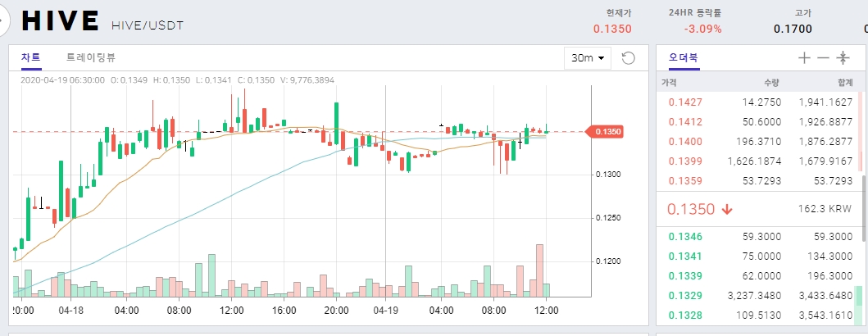Select the 0.1399 ask price
This screenshot has height=336, width=868.
tap(685, 161)
